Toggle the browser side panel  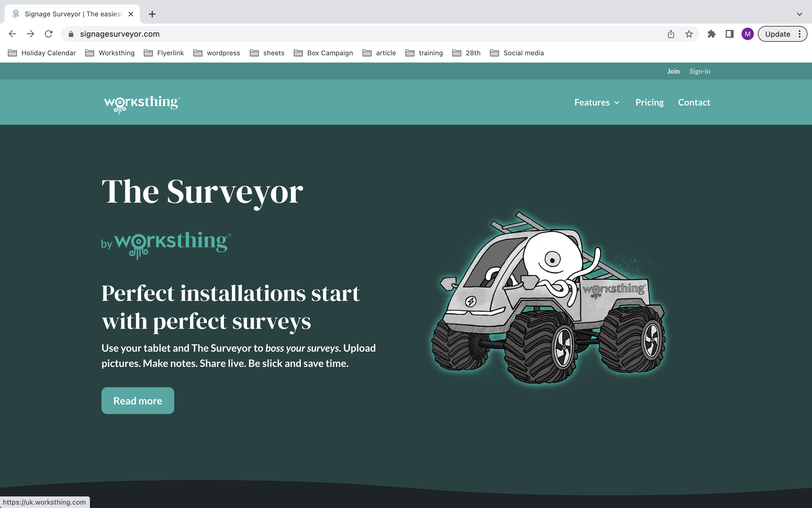(729, 34)
